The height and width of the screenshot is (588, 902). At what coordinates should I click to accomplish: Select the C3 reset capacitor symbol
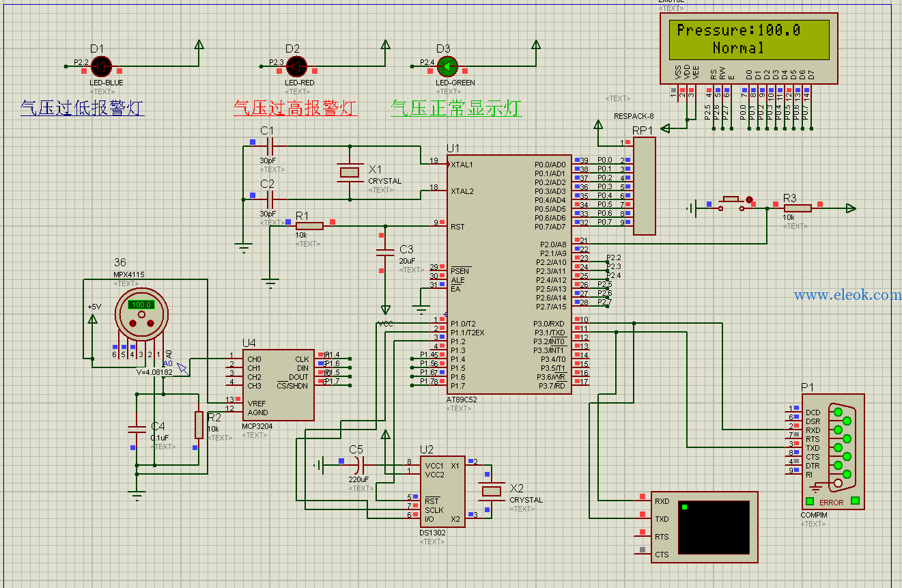pyautogui.click(x=386, y=253)
